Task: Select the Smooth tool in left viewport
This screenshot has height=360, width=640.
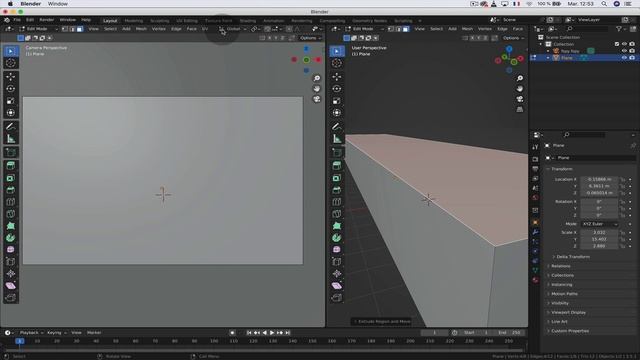Action: click(11, 249)
